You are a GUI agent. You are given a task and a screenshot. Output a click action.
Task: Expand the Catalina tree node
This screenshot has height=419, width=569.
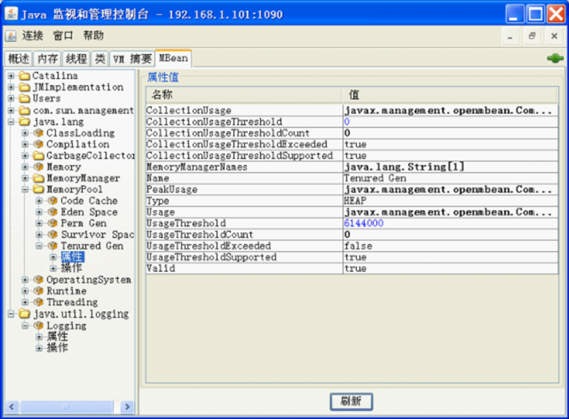click(x=11, y=76)
